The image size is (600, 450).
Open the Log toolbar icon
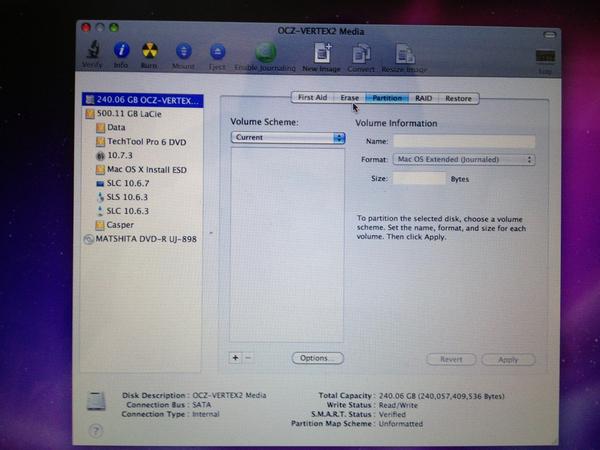click(x=545, y=56)
